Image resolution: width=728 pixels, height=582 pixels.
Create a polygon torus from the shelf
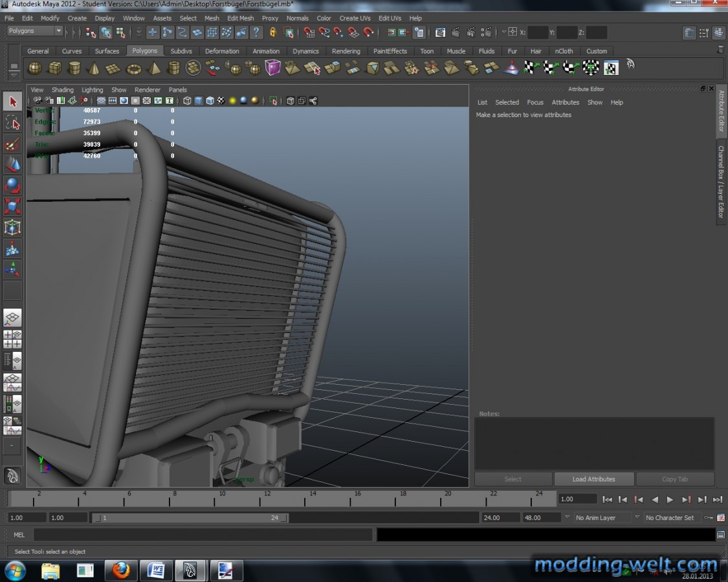pos(134,69)
